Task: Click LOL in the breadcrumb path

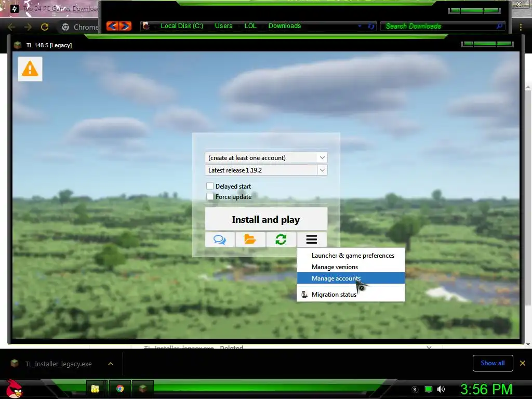Action: coord(250,26)
